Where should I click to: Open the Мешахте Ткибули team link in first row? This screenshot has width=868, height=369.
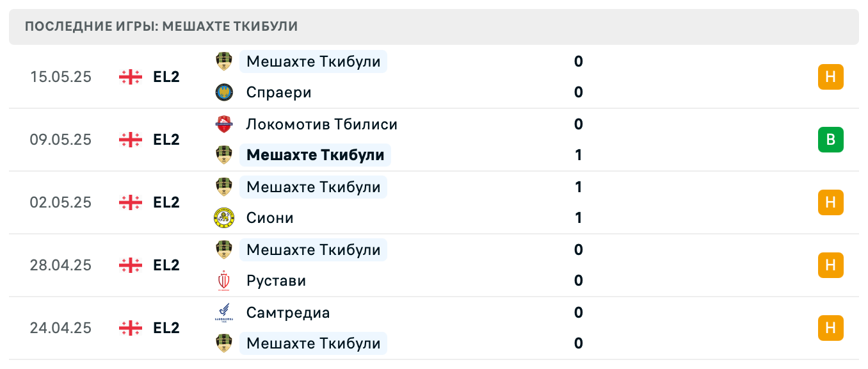click(312, 61)
